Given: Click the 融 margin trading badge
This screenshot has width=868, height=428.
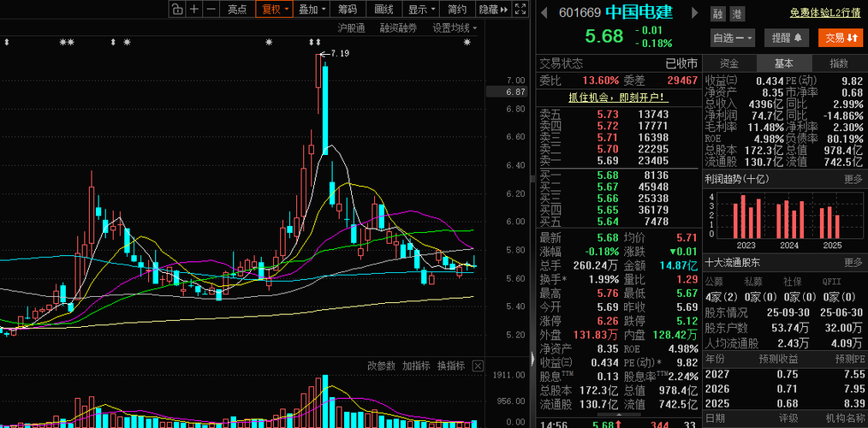Looking at the screenshot, I should (718, 13).
